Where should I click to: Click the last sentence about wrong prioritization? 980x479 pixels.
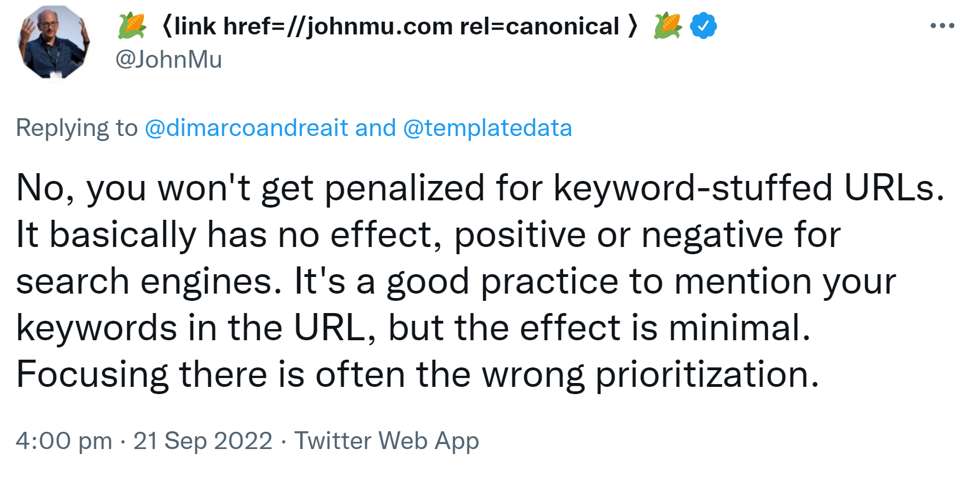[x=414, y=373]
